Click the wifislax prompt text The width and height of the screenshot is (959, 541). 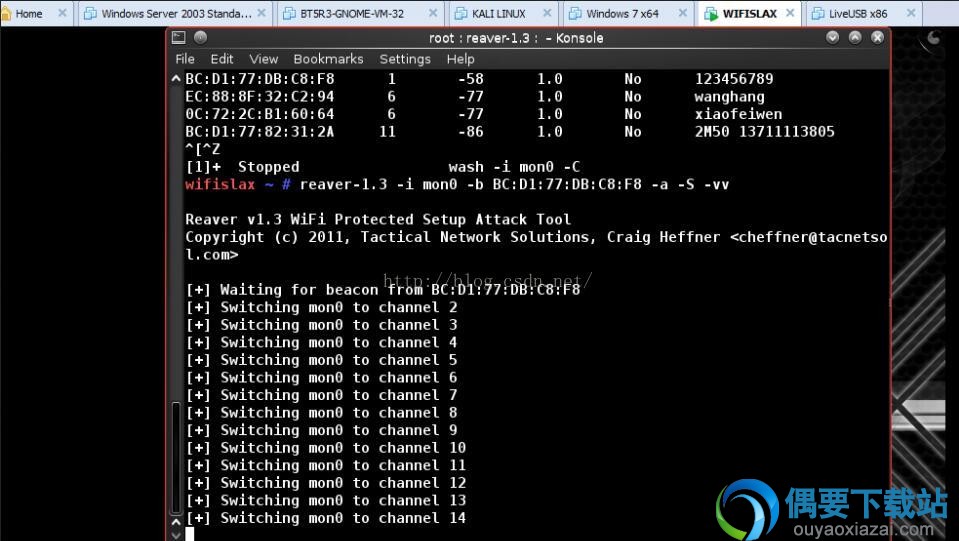click(x=220, y=185)
